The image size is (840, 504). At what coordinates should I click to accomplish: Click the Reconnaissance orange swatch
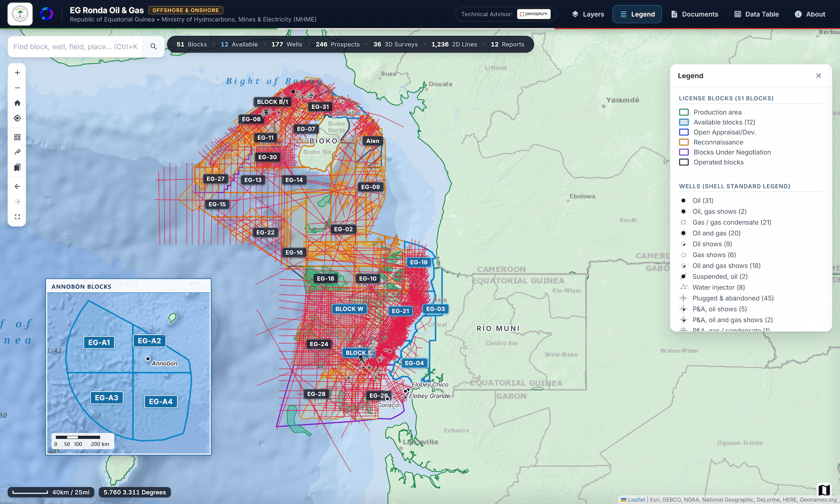pyautogui.click(x=684, y=142)
